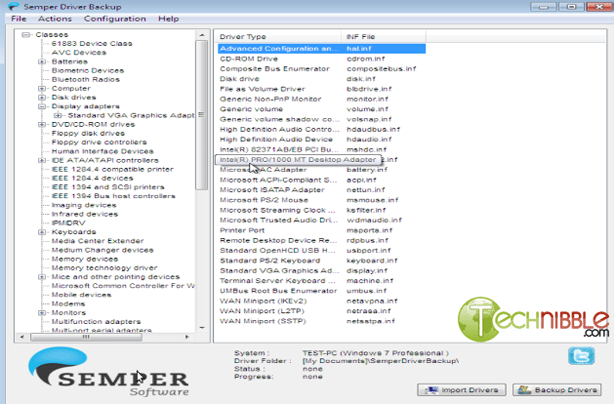Select the Disk drive driver row
The width and height of the screenshot is (615, 404).
(322, 79)
